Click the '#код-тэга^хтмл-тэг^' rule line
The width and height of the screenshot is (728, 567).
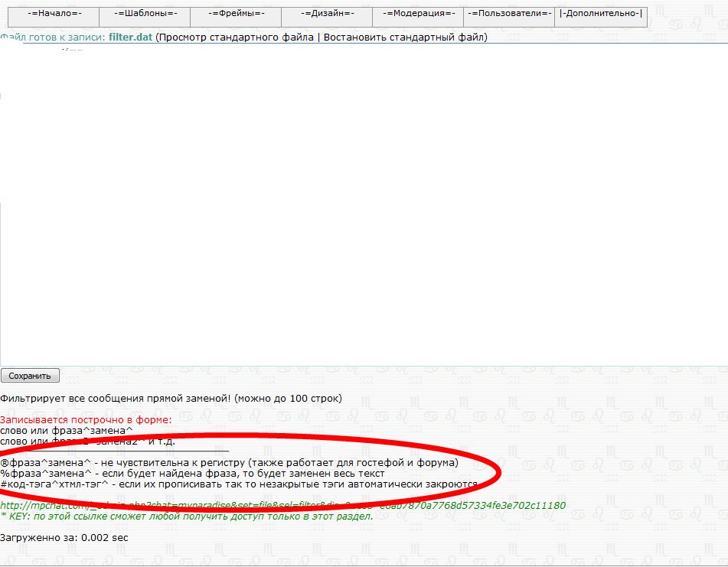[x=239, y=484]
